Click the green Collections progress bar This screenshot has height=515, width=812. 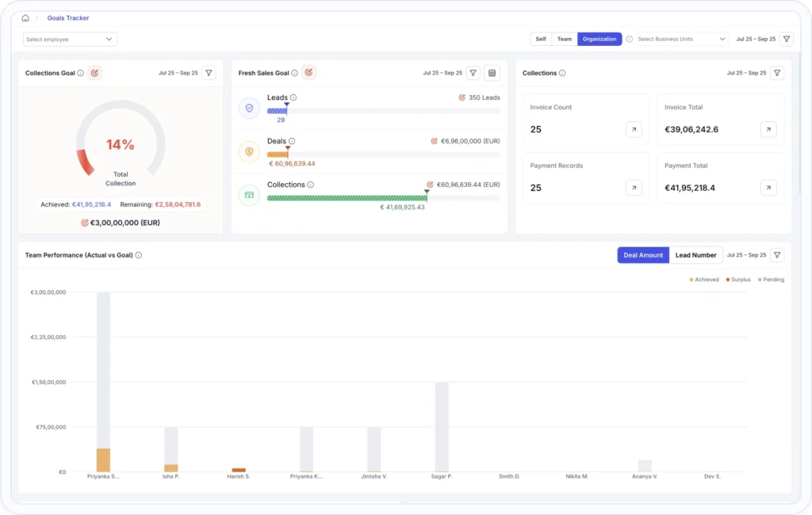click(349, 196)
